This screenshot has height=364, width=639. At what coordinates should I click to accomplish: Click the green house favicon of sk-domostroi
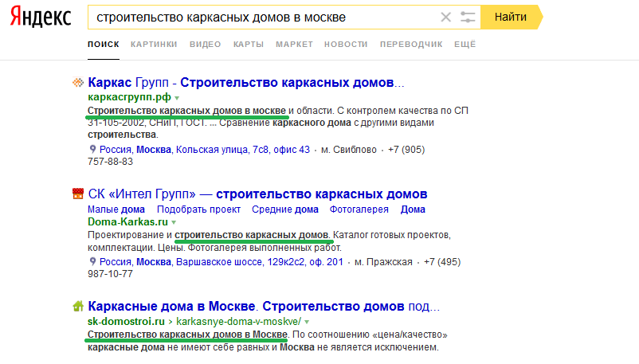point(78,305)
